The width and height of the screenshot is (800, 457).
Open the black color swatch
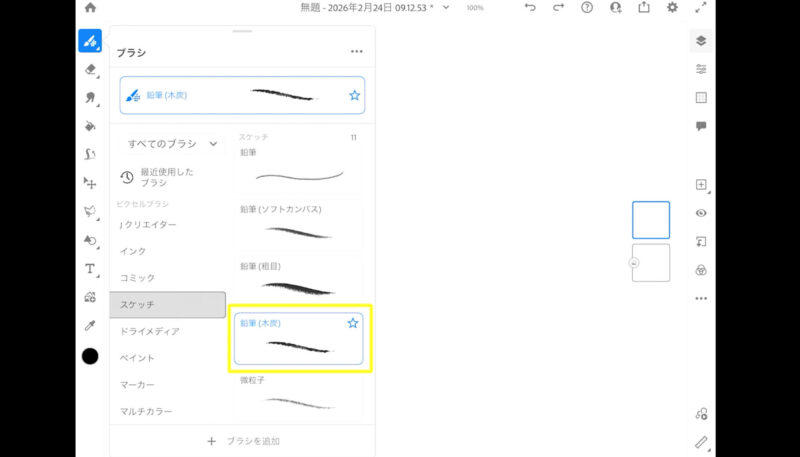pos(90,357)
